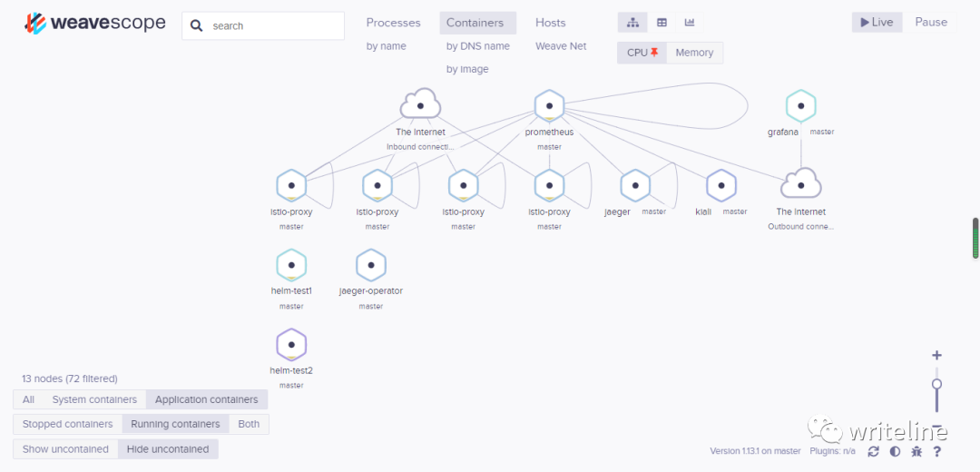980x472 pixels.
Task: Open the Weave Net view
Action: coord(561,46)
